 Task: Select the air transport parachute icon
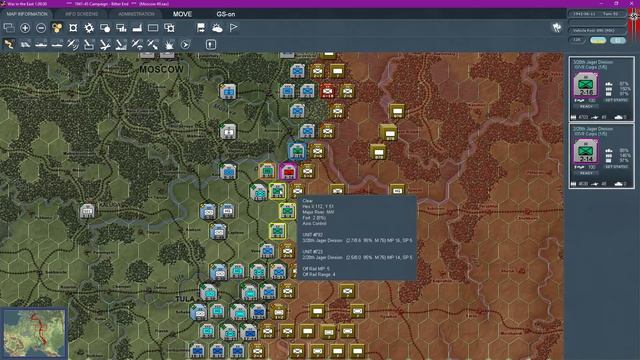point(137,44)
